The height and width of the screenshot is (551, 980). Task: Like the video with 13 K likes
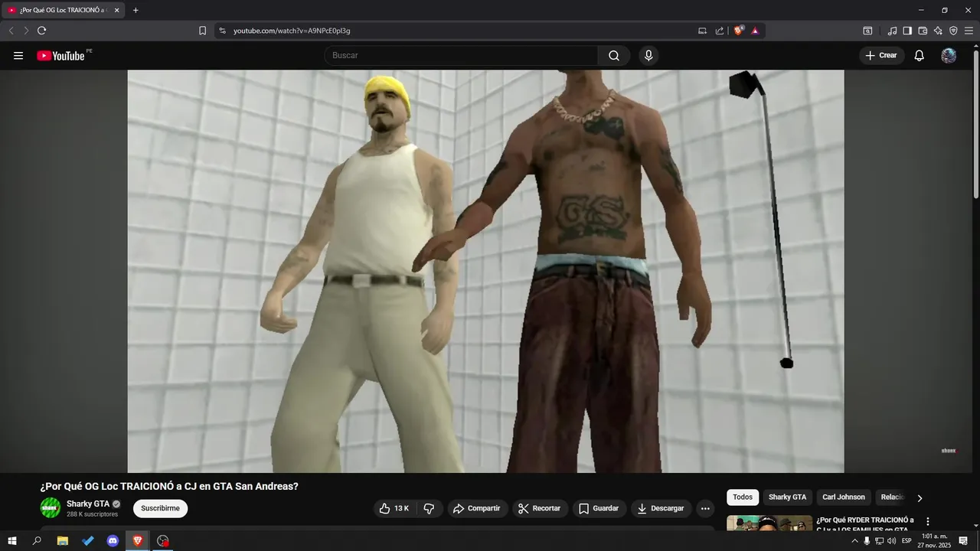(394, 508)
